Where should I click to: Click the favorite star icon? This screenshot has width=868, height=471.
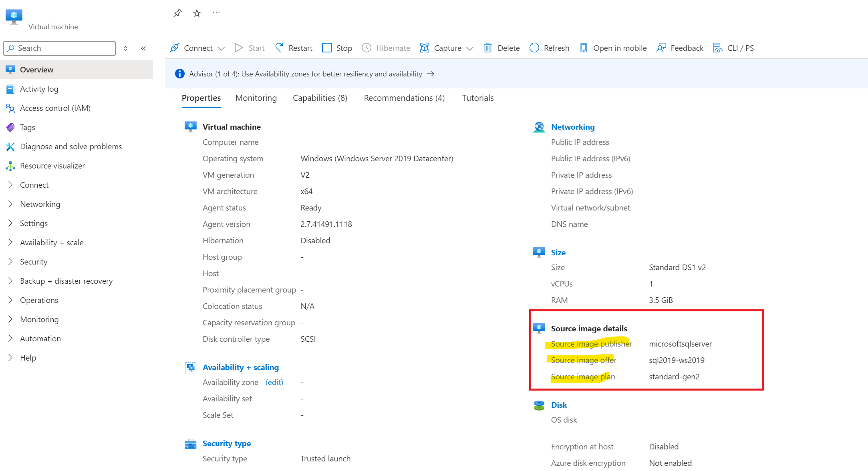coord(197,13)
